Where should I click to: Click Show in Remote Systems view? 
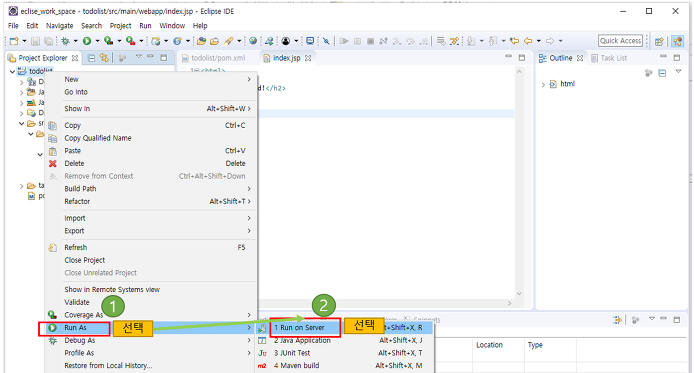150,290
